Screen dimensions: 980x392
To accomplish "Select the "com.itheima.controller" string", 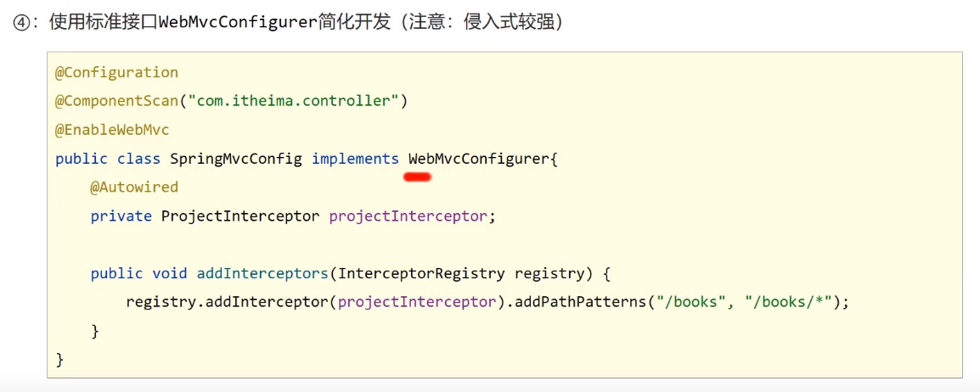I will pyautogui.click(x=294, y=101).
